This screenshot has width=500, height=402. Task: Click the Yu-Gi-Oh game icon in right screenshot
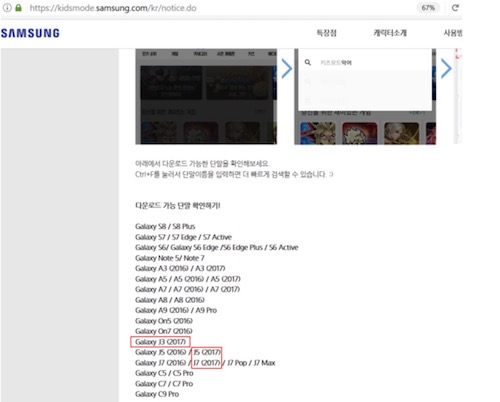(x=318, y=133)
